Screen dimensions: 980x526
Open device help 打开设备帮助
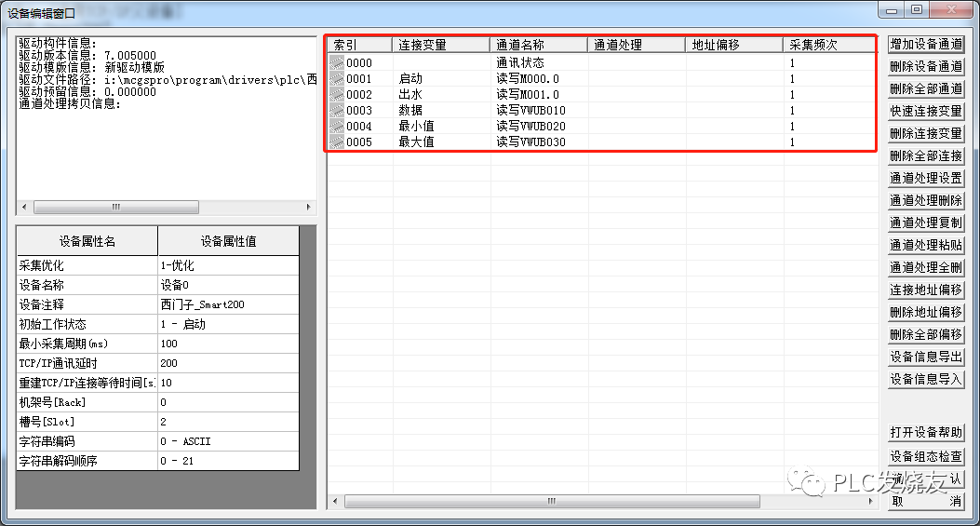click(x=926, y=432)
